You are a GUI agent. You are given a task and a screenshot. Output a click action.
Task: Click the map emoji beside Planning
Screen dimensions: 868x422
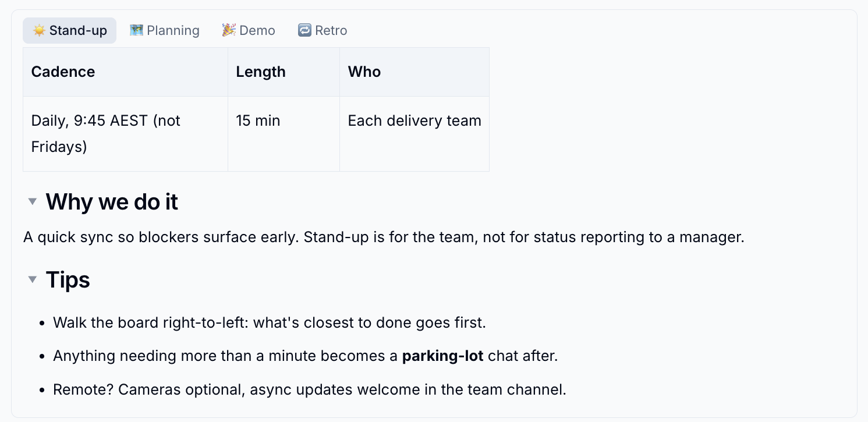click(136, 30)
